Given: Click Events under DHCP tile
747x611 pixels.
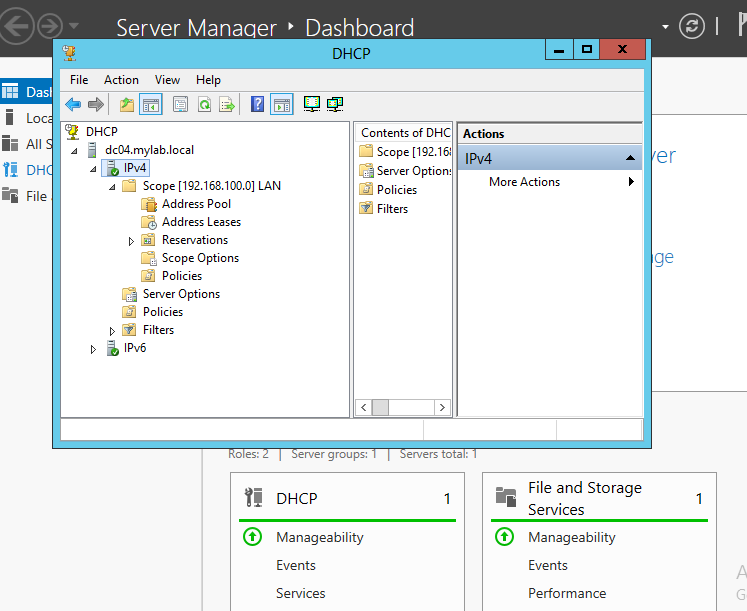Looking at the screenshot, I should (296, 565).
